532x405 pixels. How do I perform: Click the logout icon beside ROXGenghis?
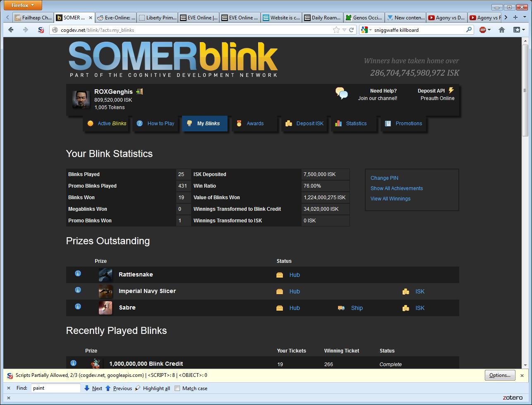click(139, 91)
